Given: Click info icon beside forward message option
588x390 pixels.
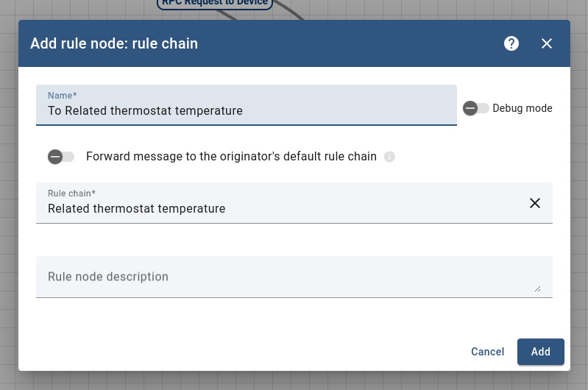Looking at the screenshot, I should [x=390, y=157].
